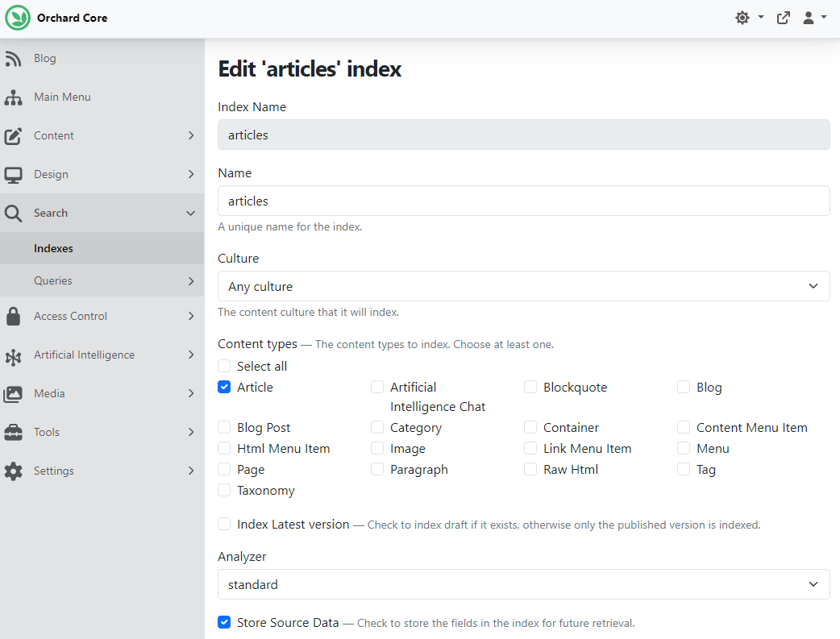840x639 pixels.
Task: Collapse the Search menu chevron
Action: coord(191,214)
